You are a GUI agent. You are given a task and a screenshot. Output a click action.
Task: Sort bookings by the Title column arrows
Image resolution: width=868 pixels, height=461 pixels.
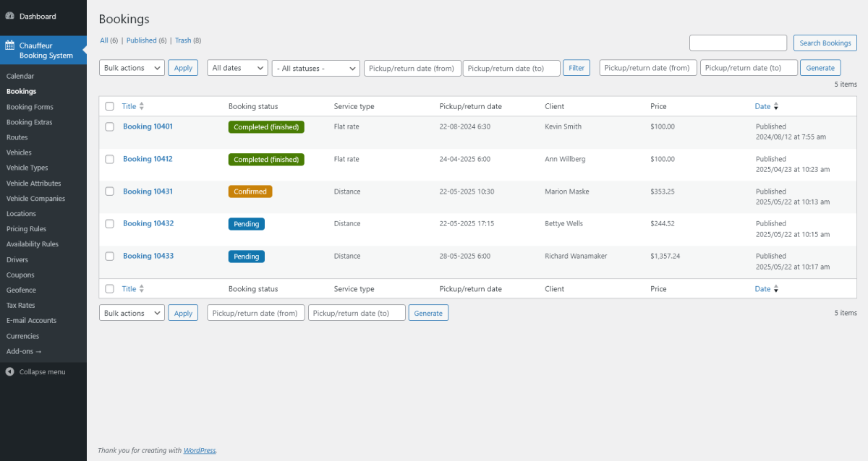pos(142,106)
